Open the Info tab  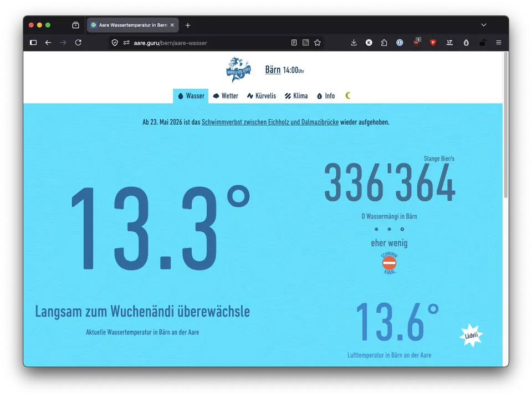[326, 96]
